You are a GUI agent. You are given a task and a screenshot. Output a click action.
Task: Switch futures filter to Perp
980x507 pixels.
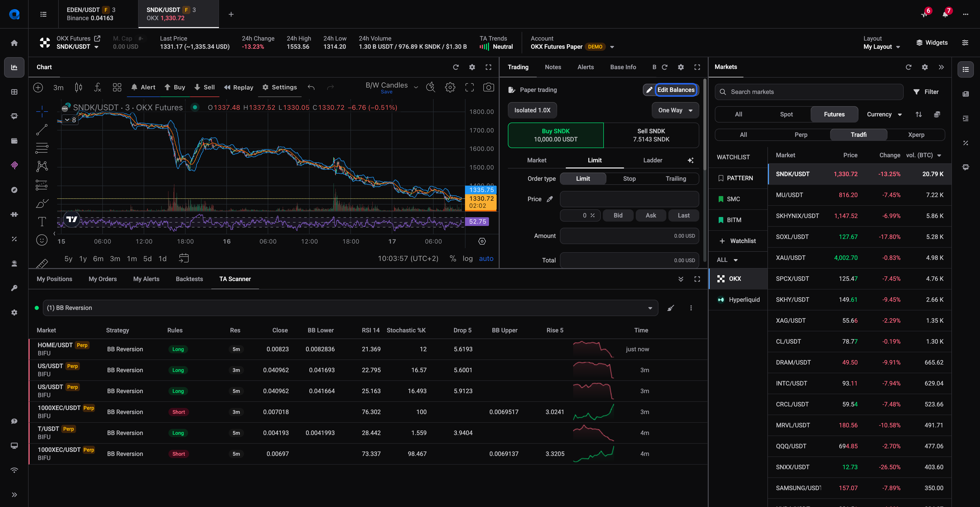coord(801,135)
